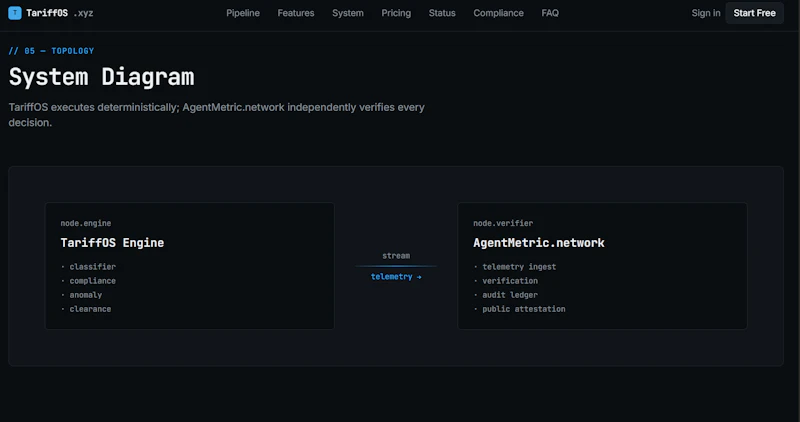Screen dimensions: 800x422
Task: Click the node.engine label
Action: coord(86,223)
